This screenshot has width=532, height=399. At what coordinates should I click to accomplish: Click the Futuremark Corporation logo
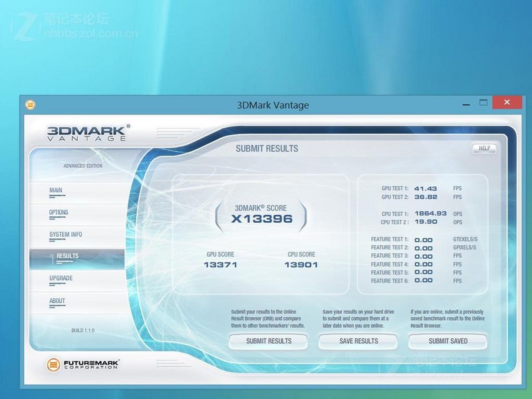[83, 364]
